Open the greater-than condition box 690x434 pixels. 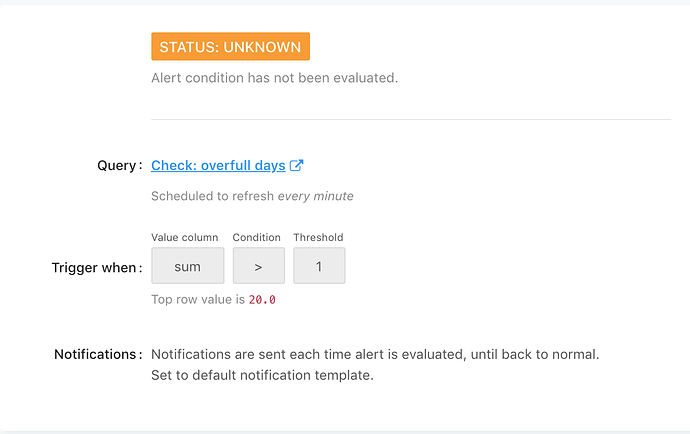(259, 265)
